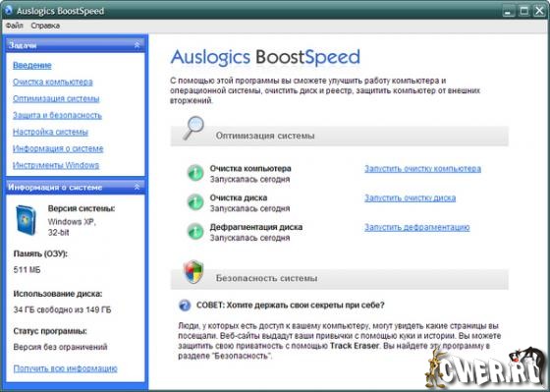Click the blue question mark tip icon
Viewport: 550px width, 392px height.
pyautogui.click(x=185, y=305)
